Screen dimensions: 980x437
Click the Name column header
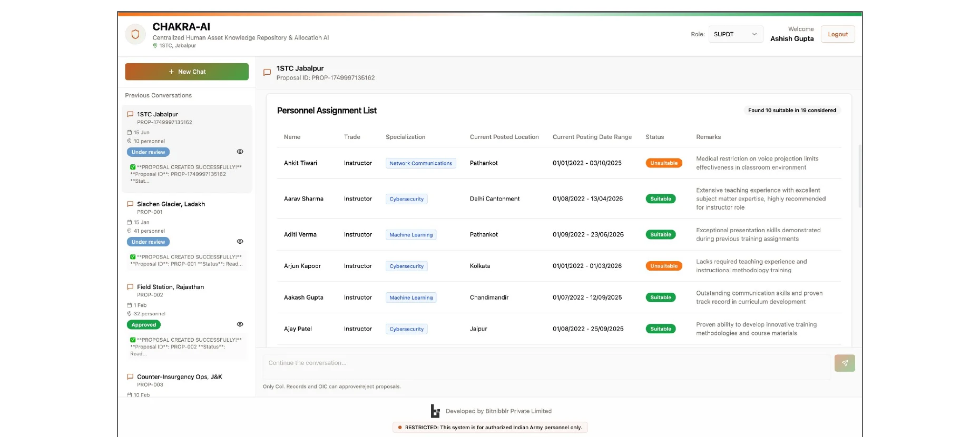(292, 137)
